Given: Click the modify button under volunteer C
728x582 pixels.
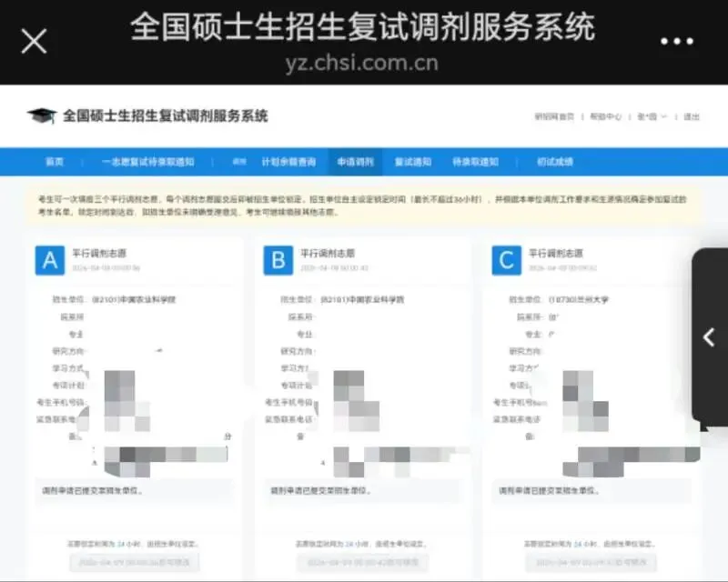Looking at the screenshot, I should tap(591, 563).
